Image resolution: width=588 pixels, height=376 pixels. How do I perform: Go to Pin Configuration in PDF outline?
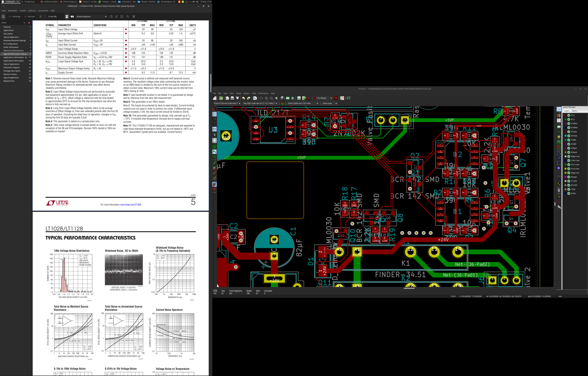coord(11,44)
